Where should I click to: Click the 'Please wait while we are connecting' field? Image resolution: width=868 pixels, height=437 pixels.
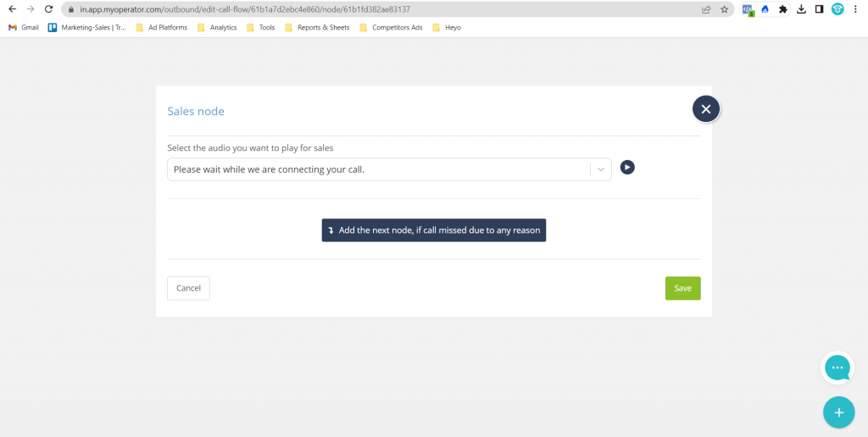pyautogui.click(x=389, y=169)
